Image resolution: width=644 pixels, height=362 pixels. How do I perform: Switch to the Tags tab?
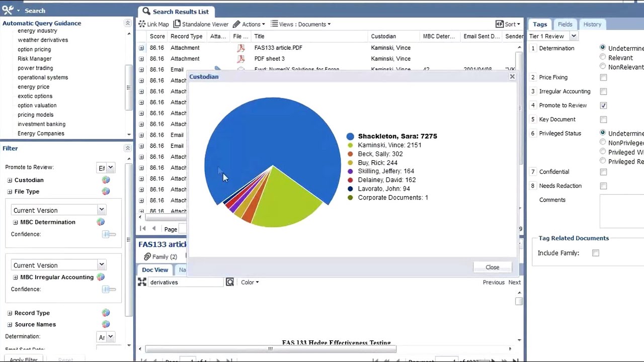point(540,24)
